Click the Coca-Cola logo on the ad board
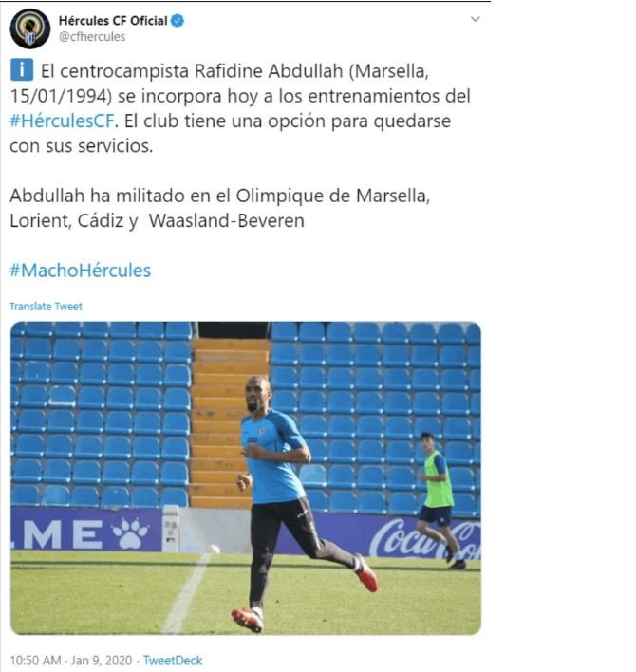This screenshot has width=636, height=672. 424,539
